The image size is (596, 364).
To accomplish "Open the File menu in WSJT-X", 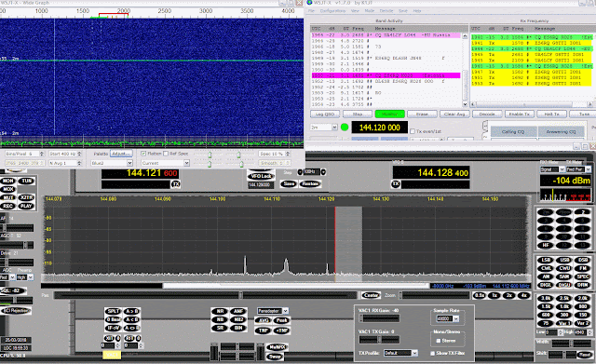I will (311, 11).
